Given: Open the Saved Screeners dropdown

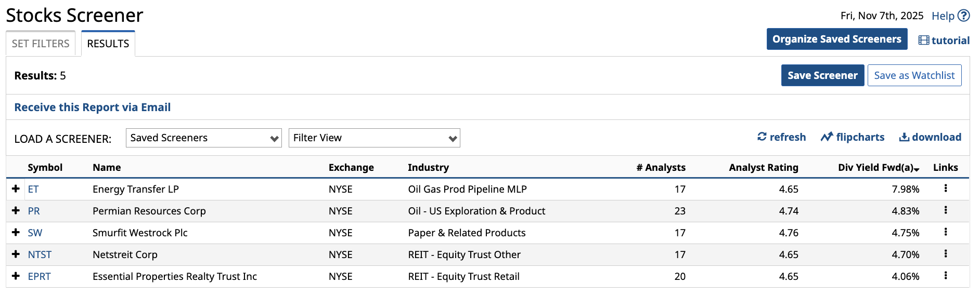Looking at the screenshot, I should tap(203, 138).
